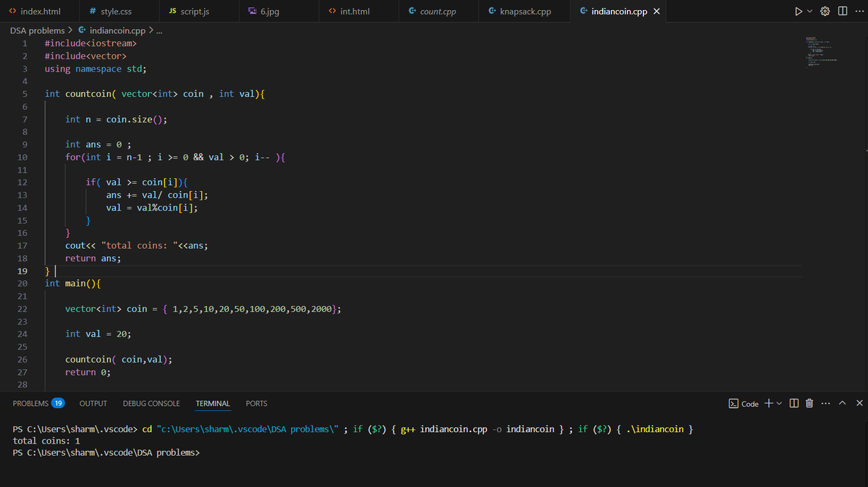Image resolution: width=868 pixels, height=487 pixels.
Task: Click the cout 'total coins:' code line
Action: [x=137, y=245]
